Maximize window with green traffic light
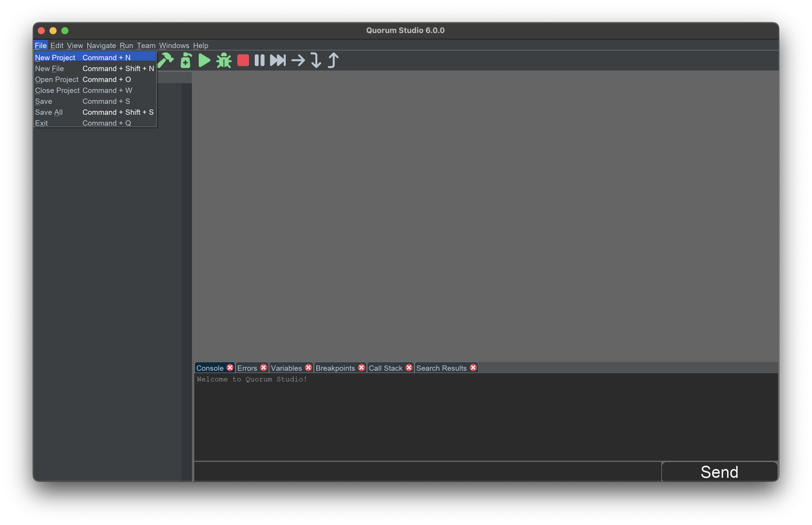Image resolution: width=812 pixels, height=525 pixels. tap(65, 31)
